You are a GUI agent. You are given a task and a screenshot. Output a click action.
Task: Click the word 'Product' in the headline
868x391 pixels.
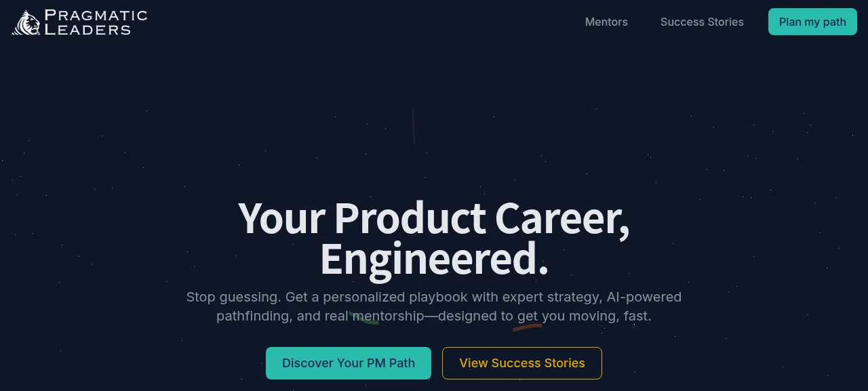[x=410, y=218]
